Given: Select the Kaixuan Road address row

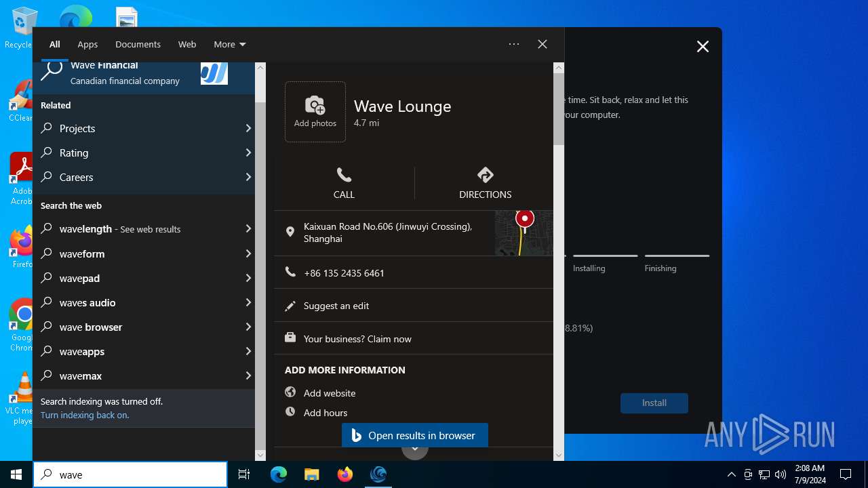Looking at the screenshot, I should [414, 232].
